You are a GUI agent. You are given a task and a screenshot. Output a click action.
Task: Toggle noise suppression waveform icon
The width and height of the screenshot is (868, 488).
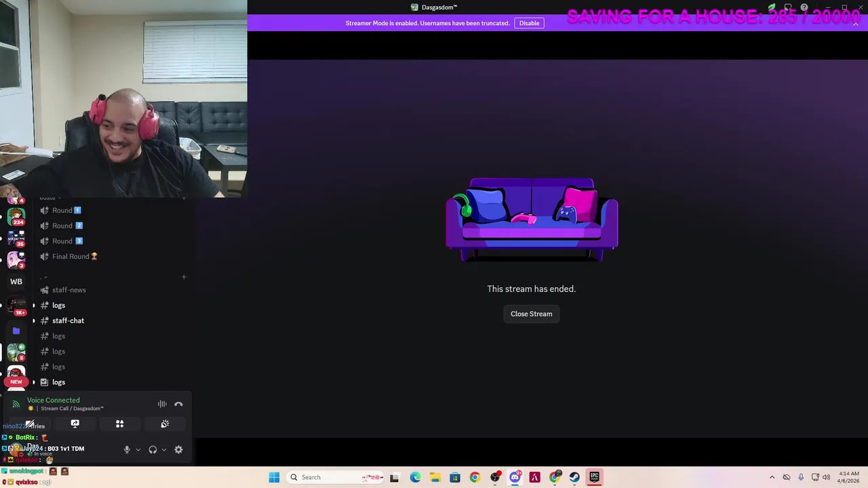[x=162, y=404]
